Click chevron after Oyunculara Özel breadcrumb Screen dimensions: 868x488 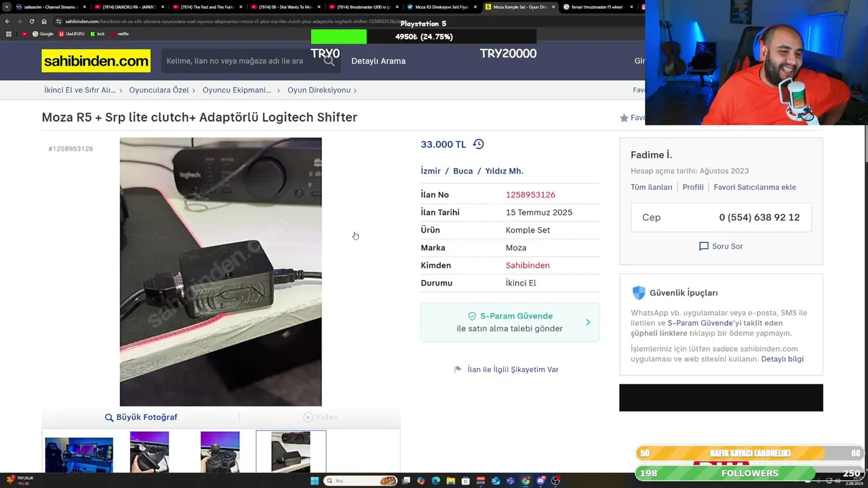194,90
